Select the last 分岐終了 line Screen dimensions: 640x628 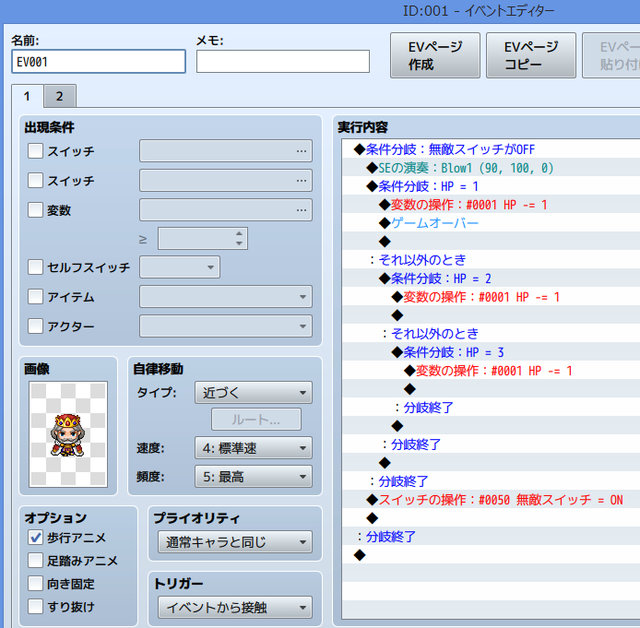[491, 536]
